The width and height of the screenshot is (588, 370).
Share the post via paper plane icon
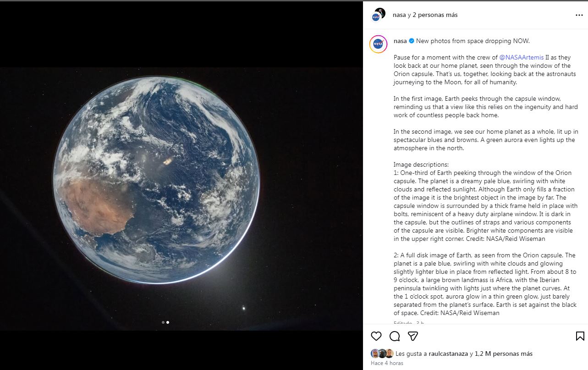(413, 336)
